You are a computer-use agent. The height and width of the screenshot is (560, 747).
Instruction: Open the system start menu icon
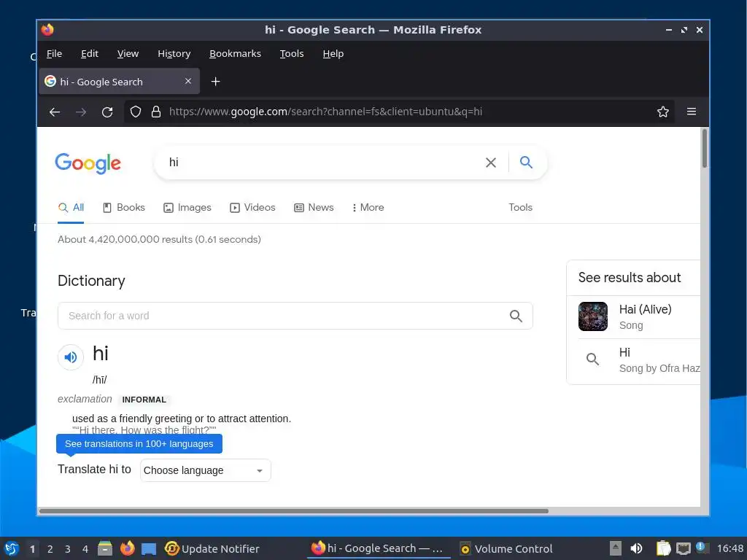point(12,548)
